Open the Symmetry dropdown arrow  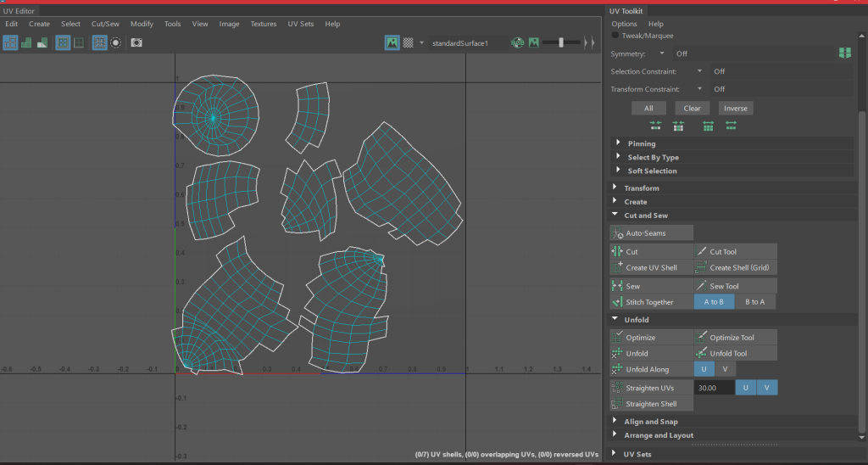click(662, 53)
